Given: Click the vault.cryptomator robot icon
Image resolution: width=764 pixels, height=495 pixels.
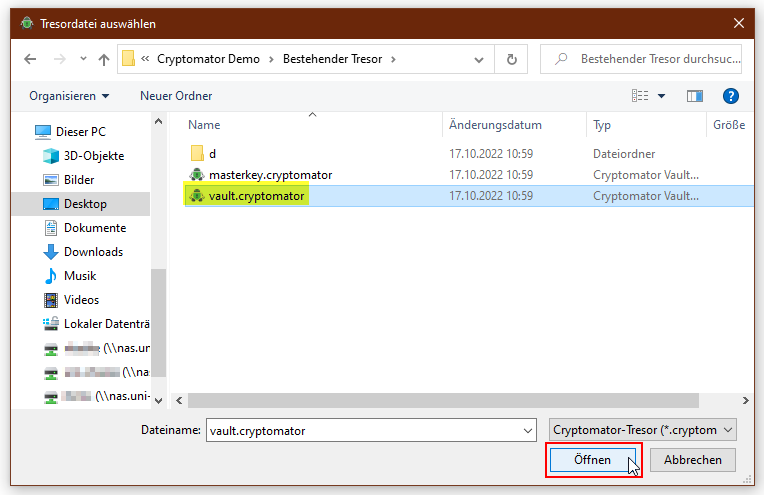Looking at the screenshot, I should click(197, 196).
